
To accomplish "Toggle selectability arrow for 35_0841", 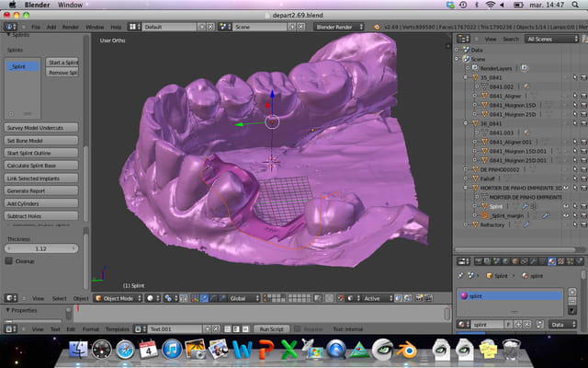I will click(575, 77).
